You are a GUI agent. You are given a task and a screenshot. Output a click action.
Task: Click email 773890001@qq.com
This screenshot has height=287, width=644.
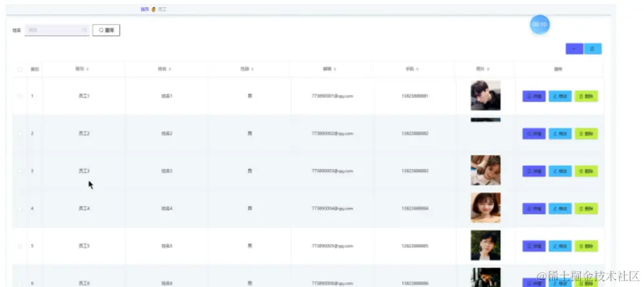coord(332,96)
